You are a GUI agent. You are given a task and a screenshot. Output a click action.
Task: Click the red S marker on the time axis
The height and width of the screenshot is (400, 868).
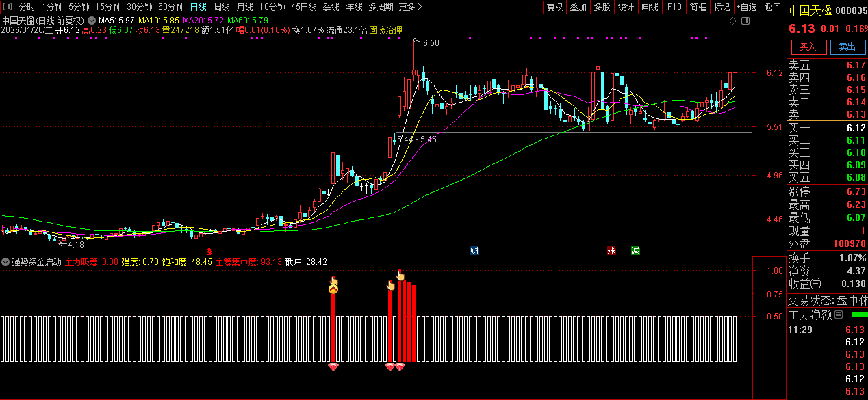click(x=209, y=251)
